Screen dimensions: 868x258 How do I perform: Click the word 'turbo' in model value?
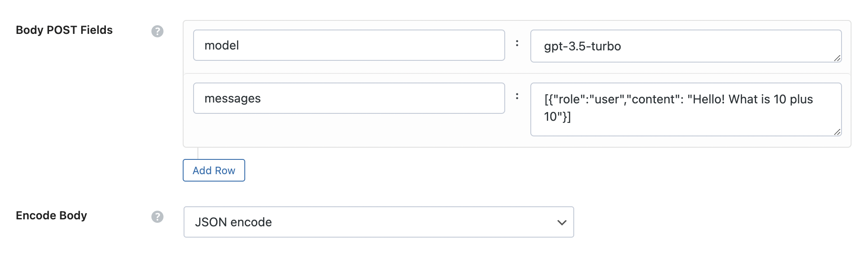pos(606,46)
